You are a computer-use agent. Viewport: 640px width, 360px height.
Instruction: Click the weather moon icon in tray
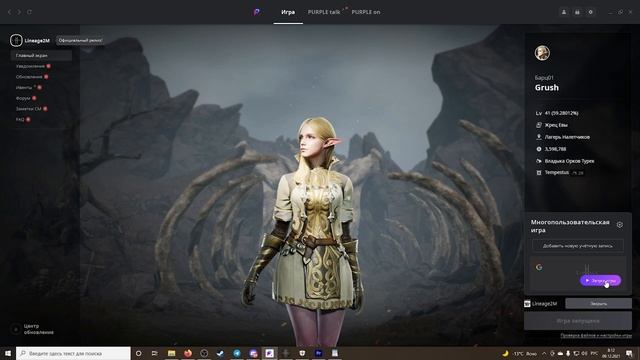pos(505,353)
